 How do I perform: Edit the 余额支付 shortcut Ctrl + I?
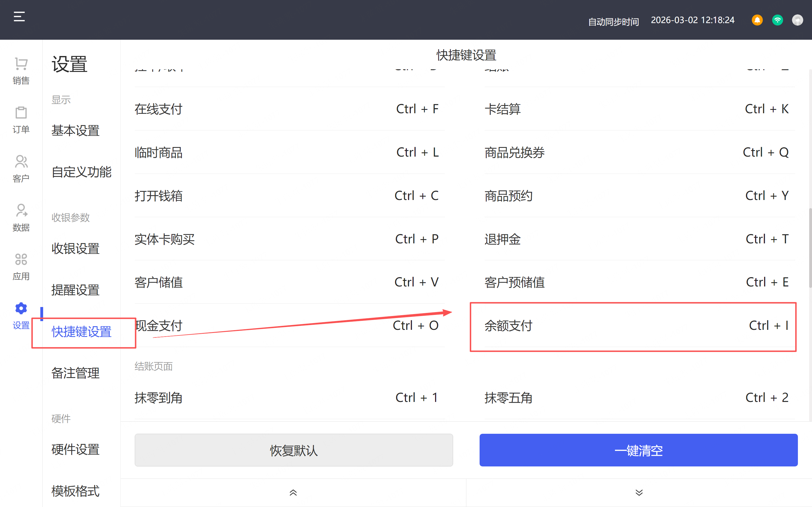[768, 326]
